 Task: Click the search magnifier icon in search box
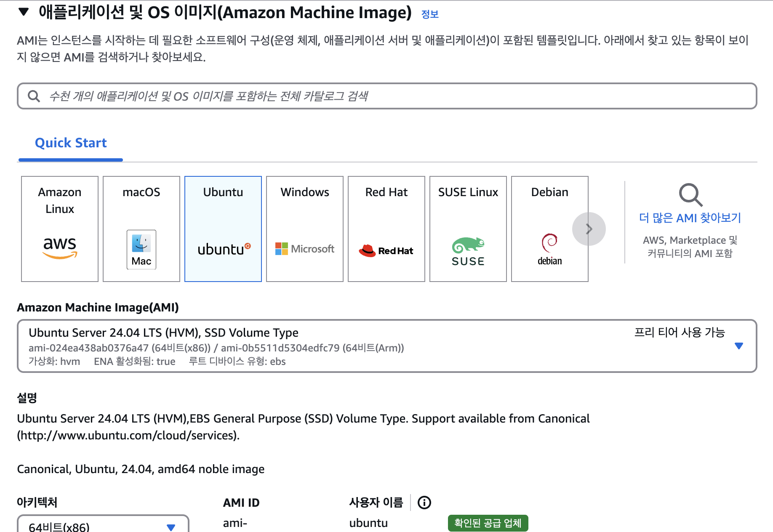(x=34, y=96)
